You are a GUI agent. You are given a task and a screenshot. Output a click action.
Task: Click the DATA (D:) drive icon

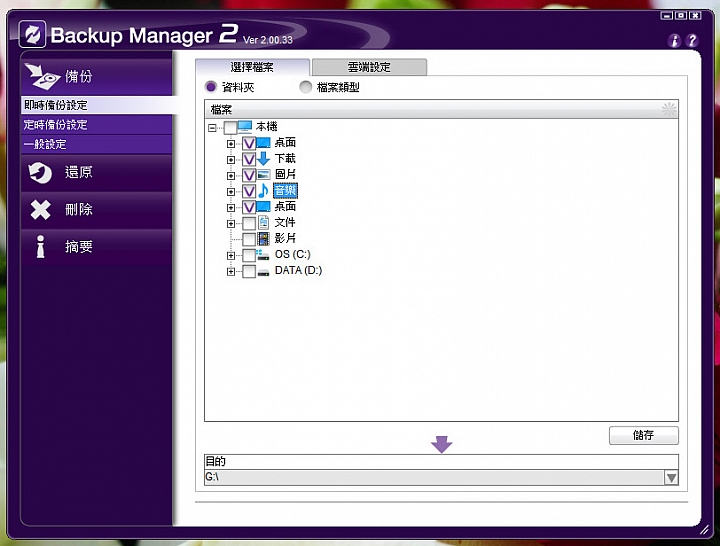263,273
